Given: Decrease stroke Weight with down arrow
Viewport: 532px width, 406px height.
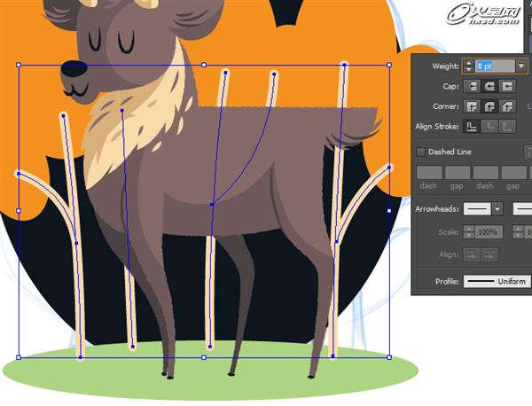Looking at the screenshot, I should pyautogui.click(x=468, y=69).
